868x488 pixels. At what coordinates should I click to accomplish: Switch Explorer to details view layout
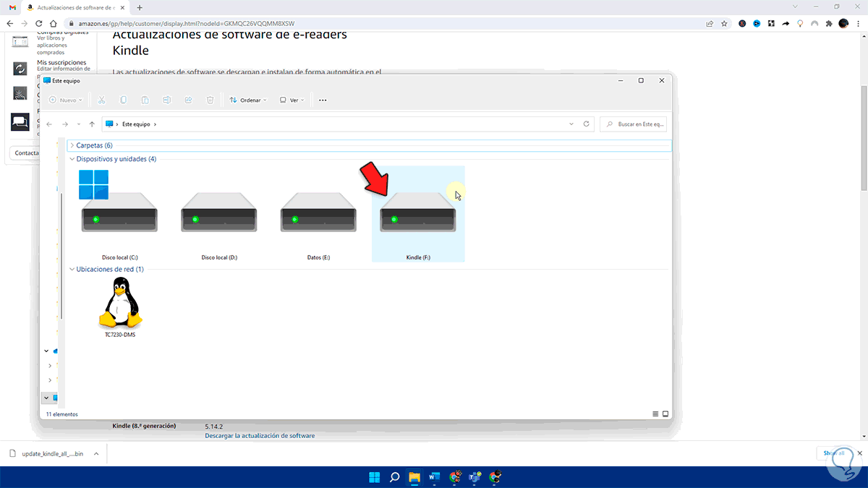point(655,414)
